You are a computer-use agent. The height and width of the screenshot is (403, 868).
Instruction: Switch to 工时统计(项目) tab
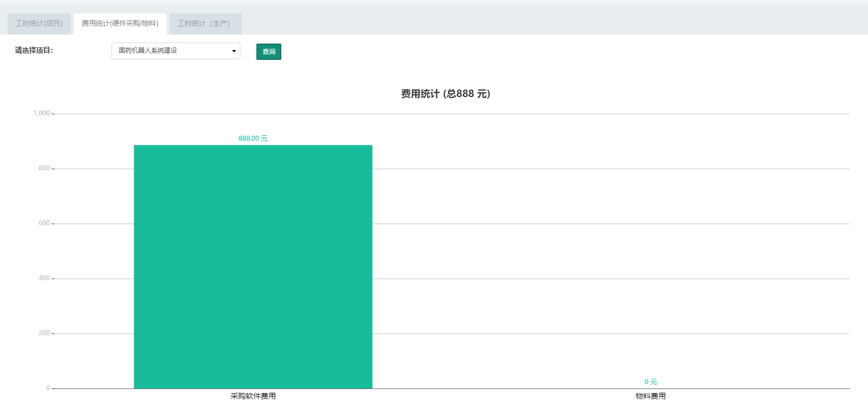pos(39,24)
